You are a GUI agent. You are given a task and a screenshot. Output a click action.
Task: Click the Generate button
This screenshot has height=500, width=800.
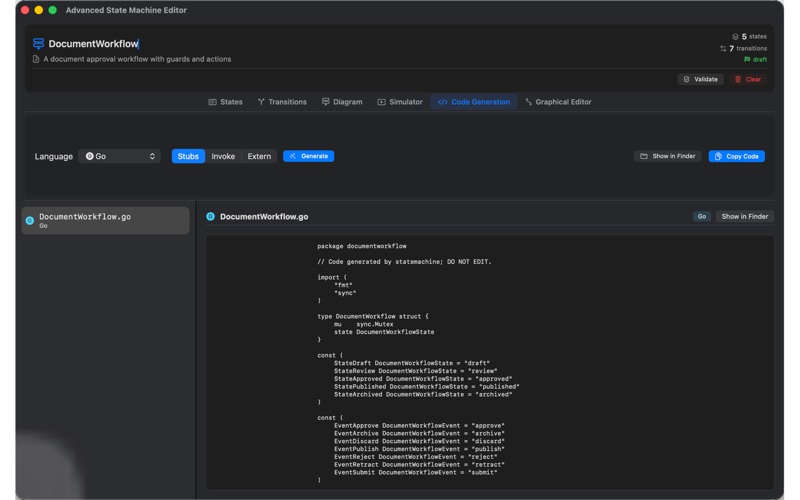(309, 156)
